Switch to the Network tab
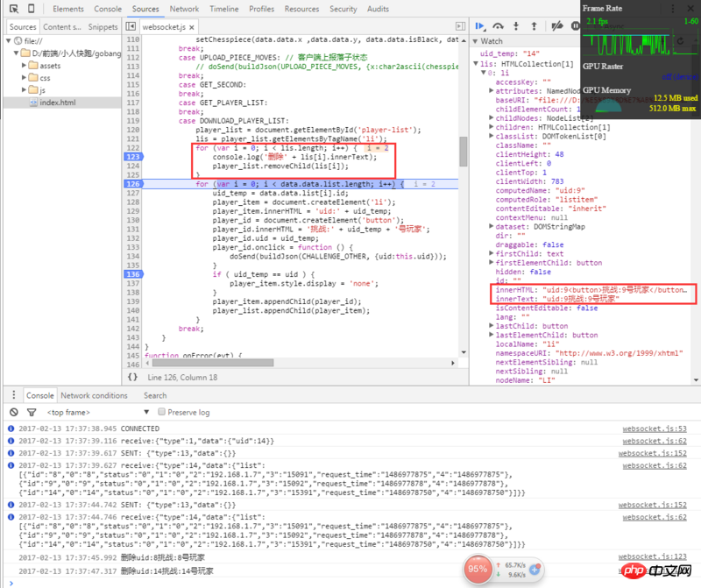701x588 pixels. click(x=184, y=9)
